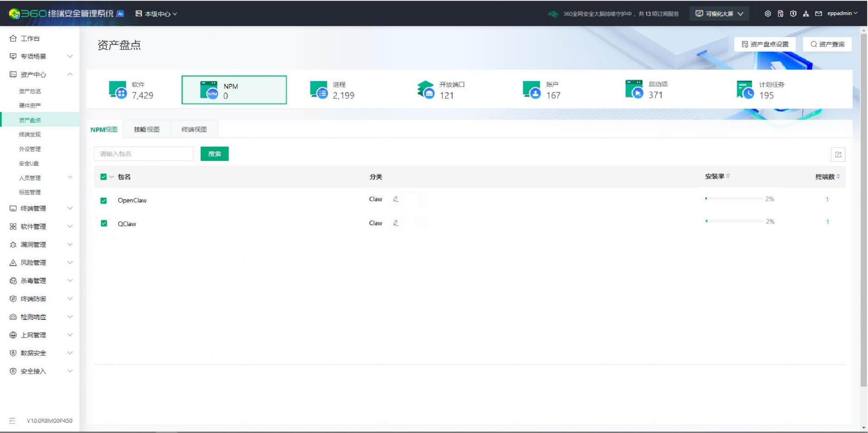The height and width of the screenshot is (433, 868).
Task: Click the export icon at table top right
Action: (x=838, y=154)
